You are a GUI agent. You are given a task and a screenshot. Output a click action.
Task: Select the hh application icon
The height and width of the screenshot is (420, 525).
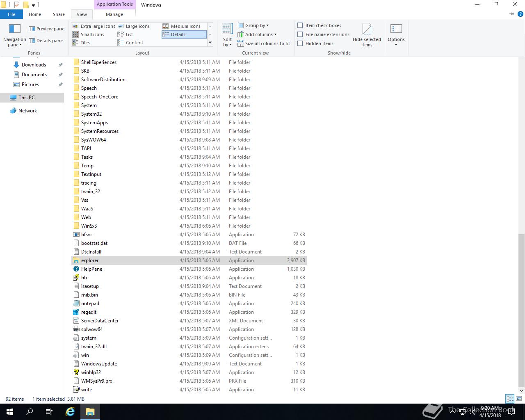76,278
